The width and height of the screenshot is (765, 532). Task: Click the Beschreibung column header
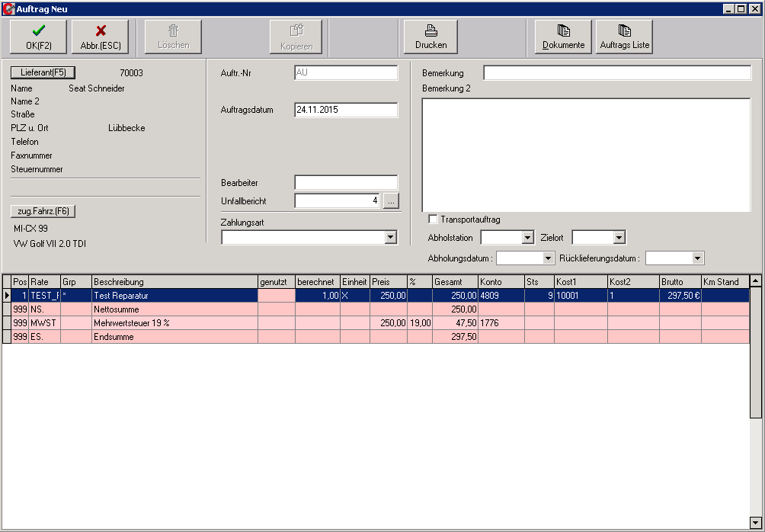[x=174, y=282]
